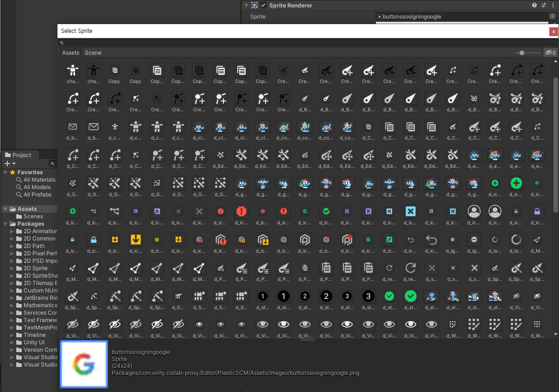Open Sprite Renderer preset settings icon
Image resolution: width=559 pixels, height=392 pixels.
544,5
